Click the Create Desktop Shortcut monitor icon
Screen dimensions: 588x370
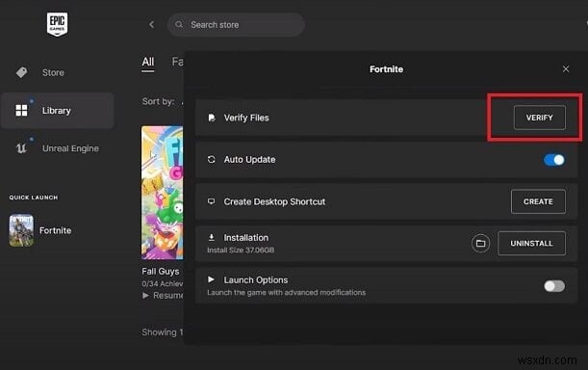point(212,201)
